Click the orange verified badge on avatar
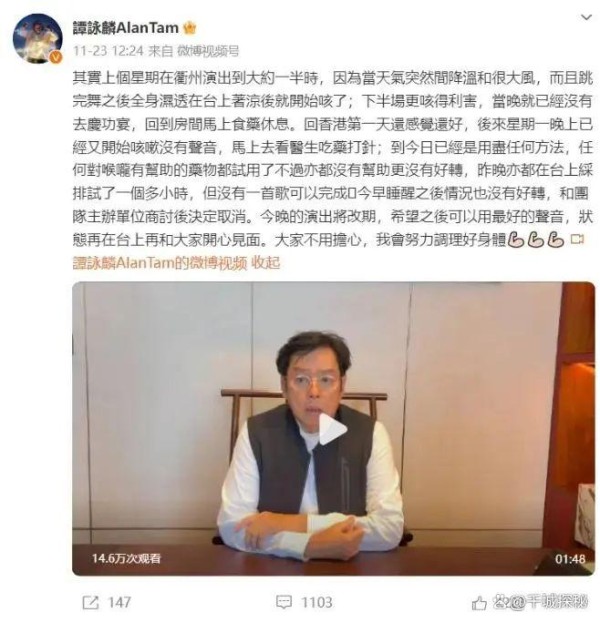Viewport: 600px width, 623px height. pyautogui.click(x=56, y=57)
